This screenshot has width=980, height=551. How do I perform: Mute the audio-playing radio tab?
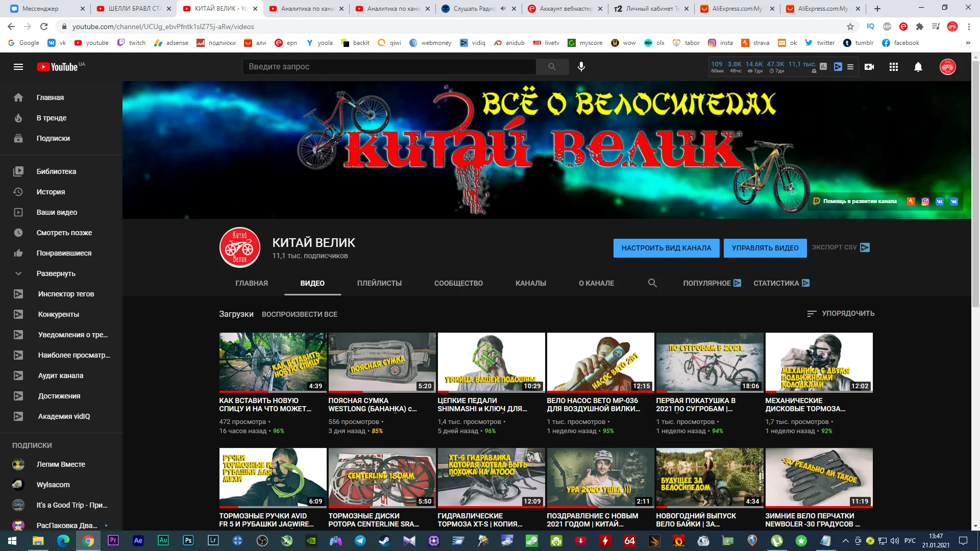[503, 9]
